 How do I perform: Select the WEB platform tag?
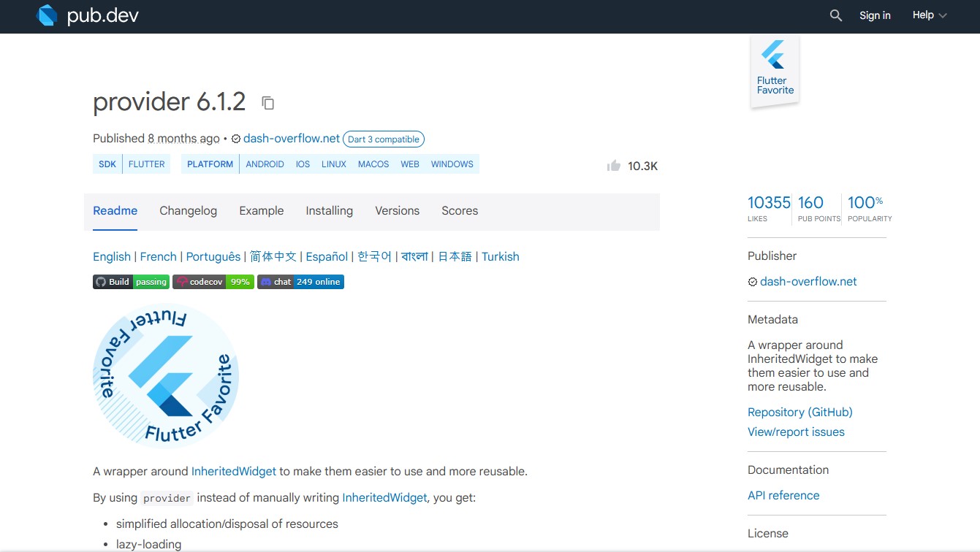(x=410, y=164)
